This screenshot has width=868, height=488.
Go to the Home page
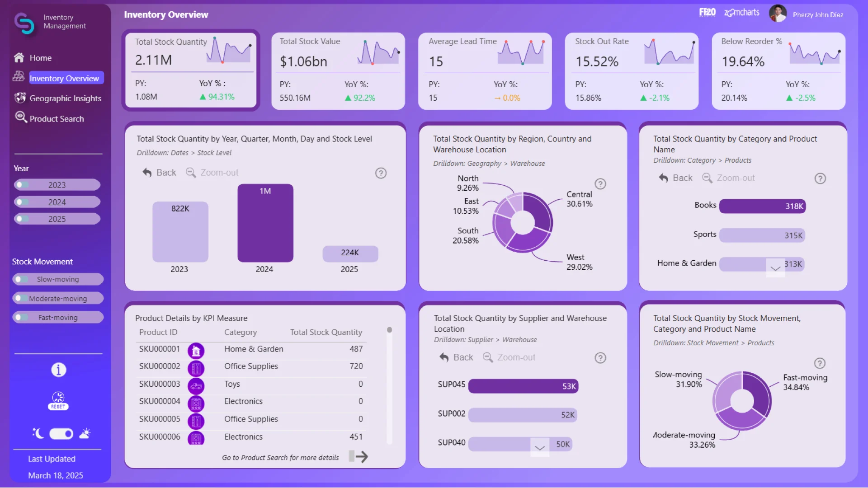click(x=40, y=58)
